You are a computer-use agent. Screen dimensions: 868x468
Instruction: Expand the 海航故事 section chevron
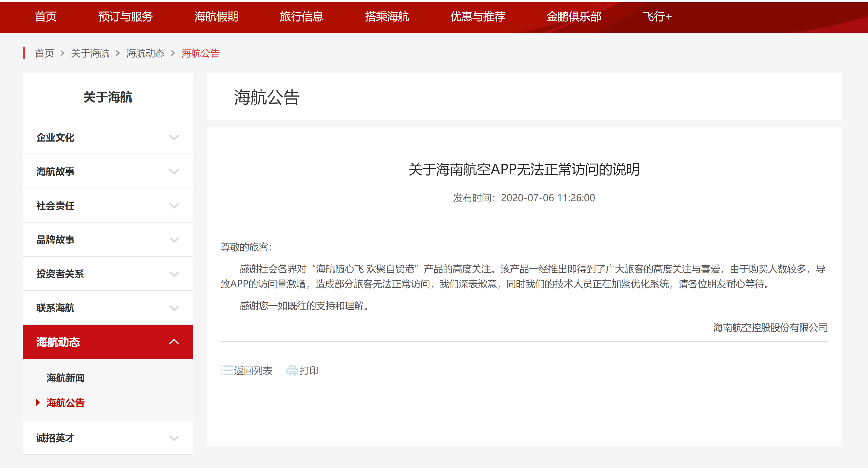pos(174,172)
